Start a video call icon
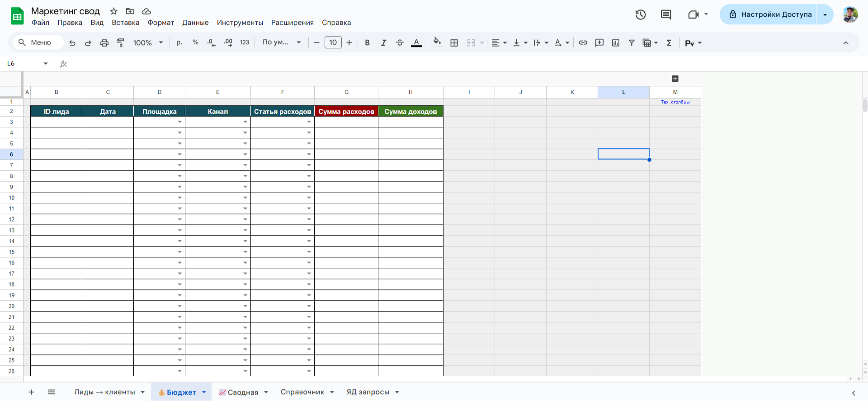 693,14
